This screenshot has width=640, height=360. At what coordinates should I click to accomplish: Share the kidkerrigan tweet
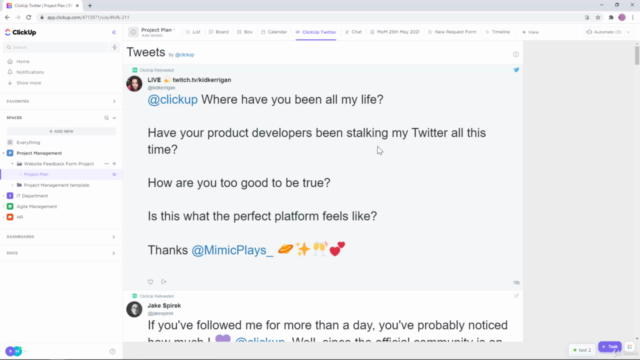click(164, 282)
